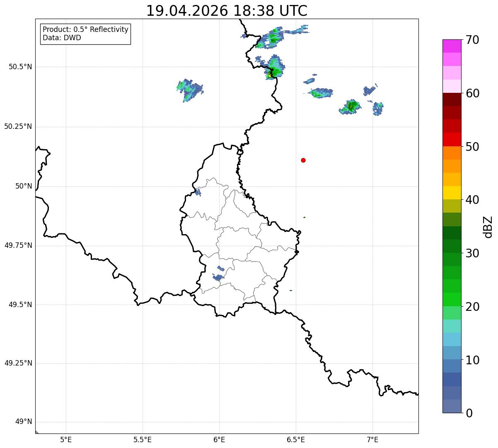
Task: Select the rain cell west of the border near 5.8°E
Action: [190, 90]
